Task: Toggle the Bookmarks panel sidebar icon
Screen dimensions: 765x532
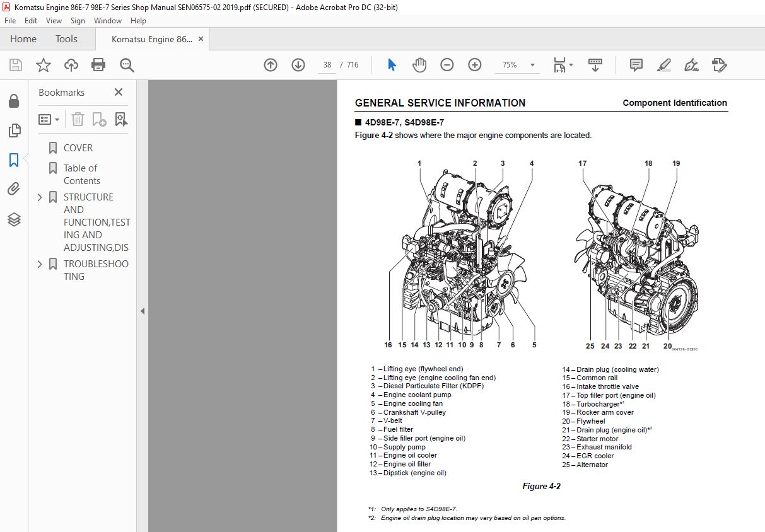Action: pos(14,160)
